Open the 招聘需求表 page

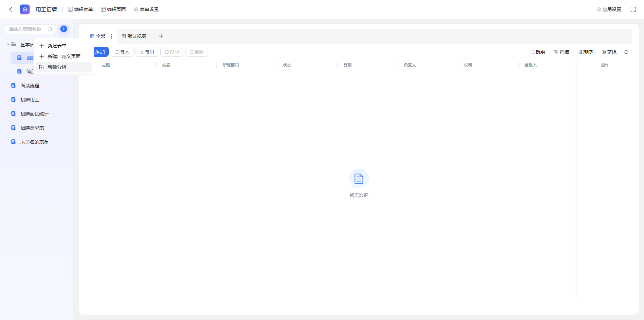point(32,128)
